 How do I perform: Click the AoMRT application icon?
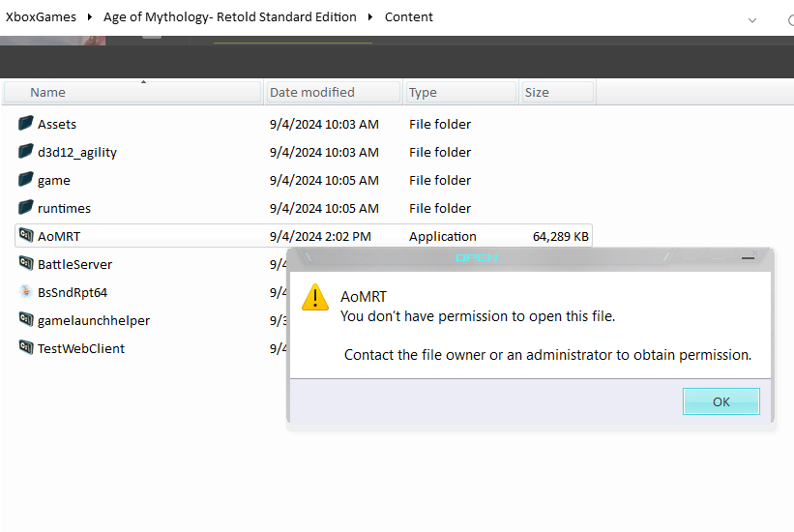click(x=26, y=235)
